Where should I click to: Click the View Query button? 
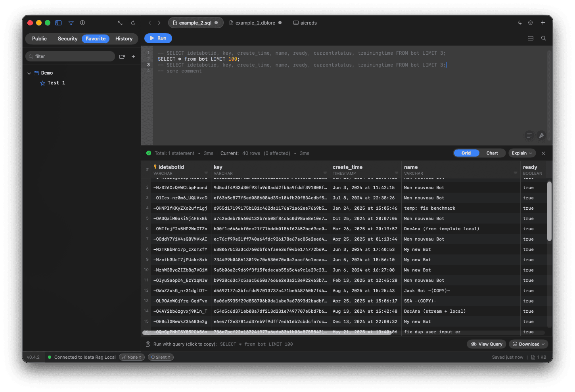487,344
